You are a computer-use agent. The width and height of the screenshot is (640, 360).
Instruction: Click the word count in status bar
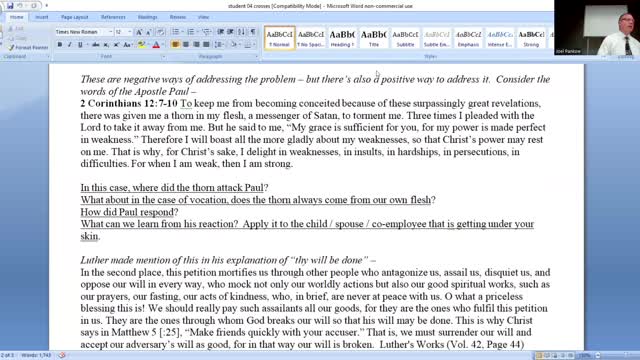(x=36, y=356)
